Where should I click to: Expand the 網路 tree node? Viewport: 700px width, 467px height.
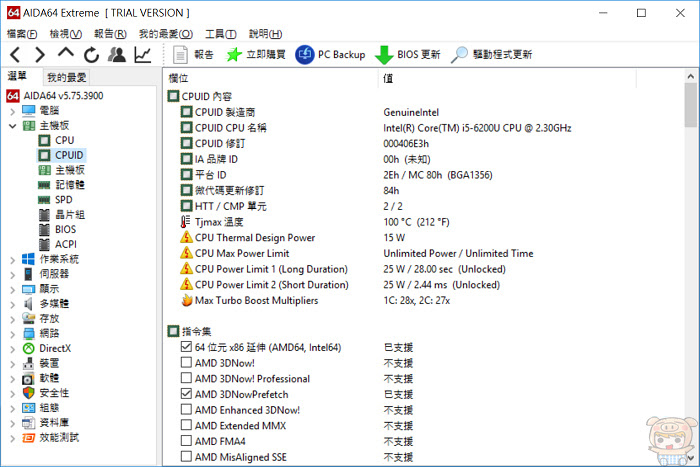point(12,334)
